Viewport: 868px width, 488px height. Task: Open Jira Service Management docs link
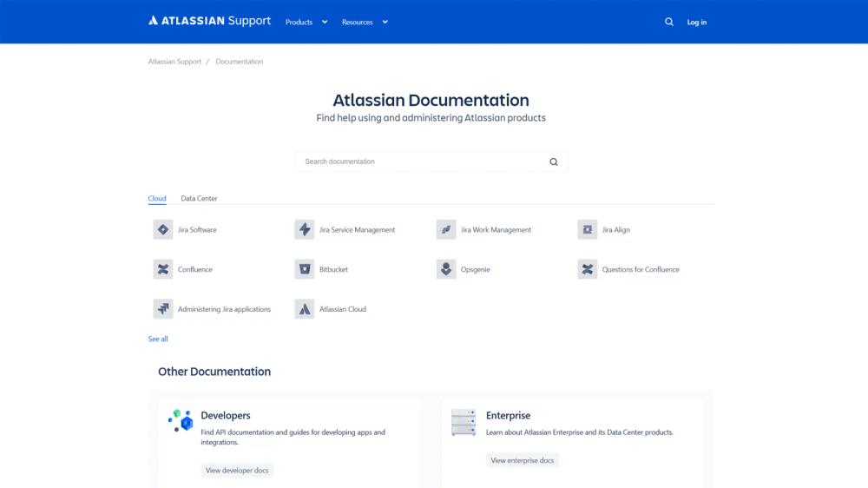click(357, 230)
